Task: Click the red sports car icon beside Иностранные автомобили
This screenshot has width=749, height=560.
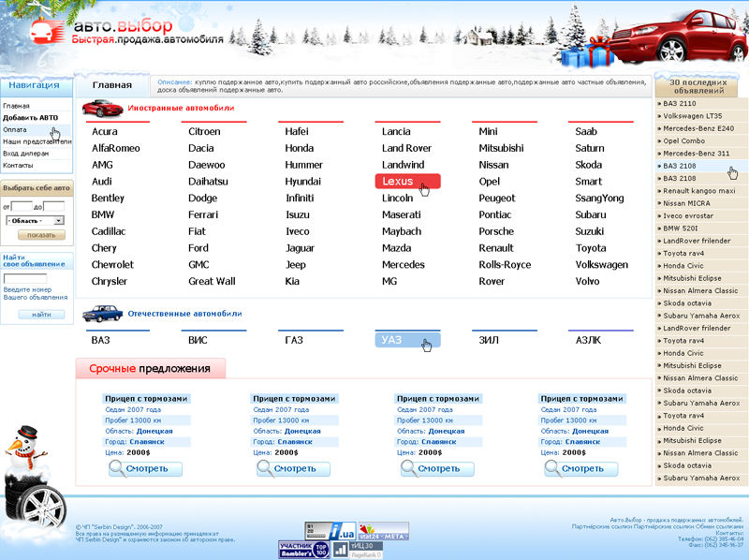Action: (x=102, y=108)
